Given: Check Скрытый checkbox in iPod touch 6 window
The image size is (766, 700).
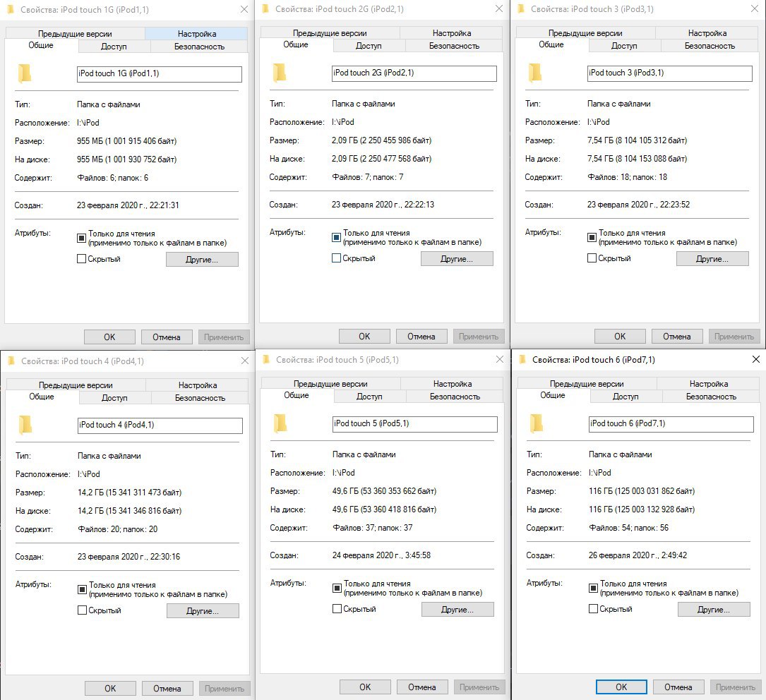Looking at the screenshot, I should coord(593,609).
